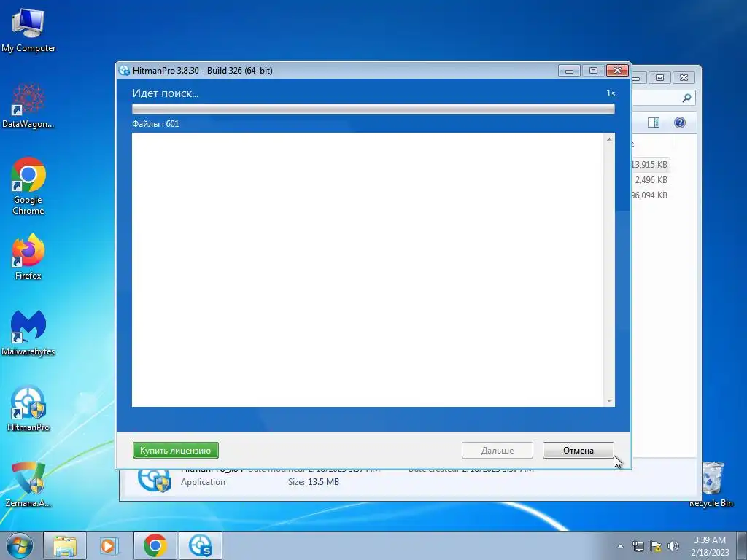Open My Computer desktop icon
Image resolution: width=747 pixels, height=560 pixels.
[28, 31]
